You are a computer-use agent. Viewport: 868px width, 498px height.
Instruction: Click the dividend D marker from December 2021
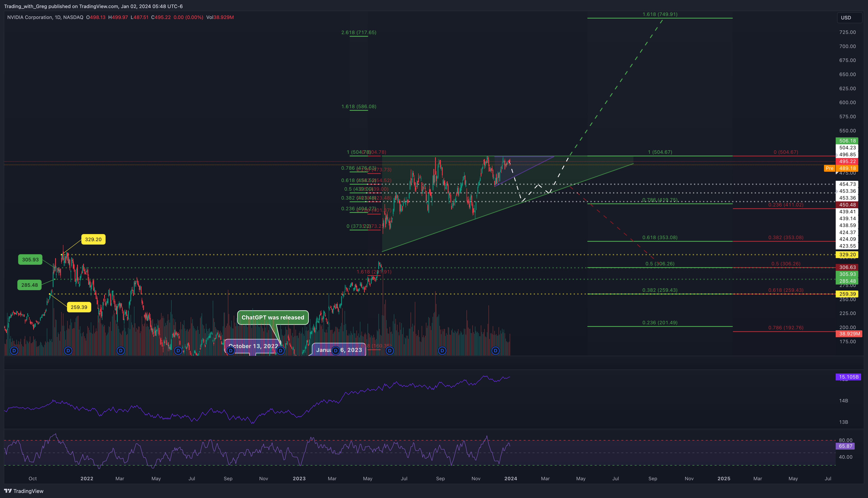68,350
